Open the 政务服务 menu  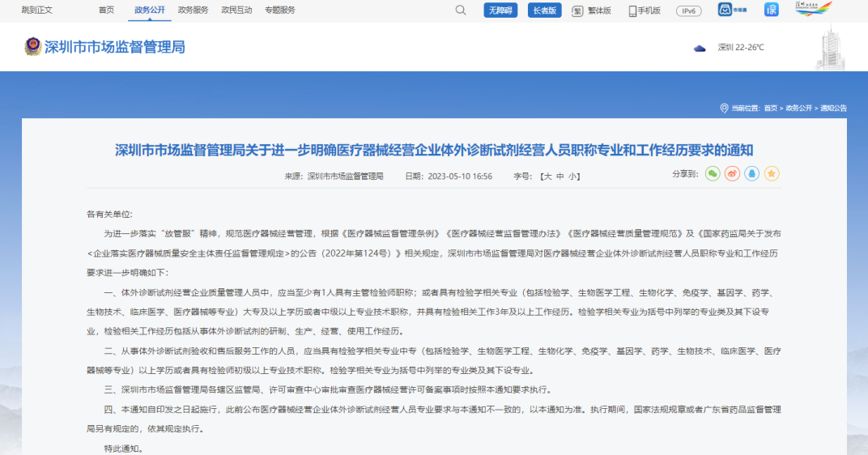[x=192, y=10]
